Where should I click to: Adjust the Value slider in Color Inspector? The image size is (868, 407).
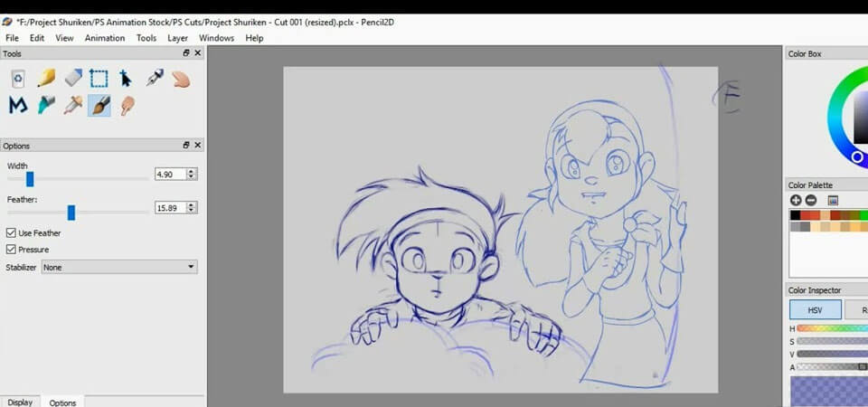click(833, 354)
